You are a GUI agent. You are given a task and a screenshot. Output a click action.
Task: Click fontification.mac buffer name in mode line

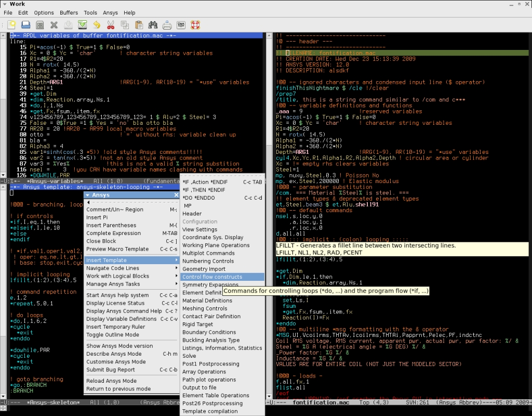click(321, 402)
